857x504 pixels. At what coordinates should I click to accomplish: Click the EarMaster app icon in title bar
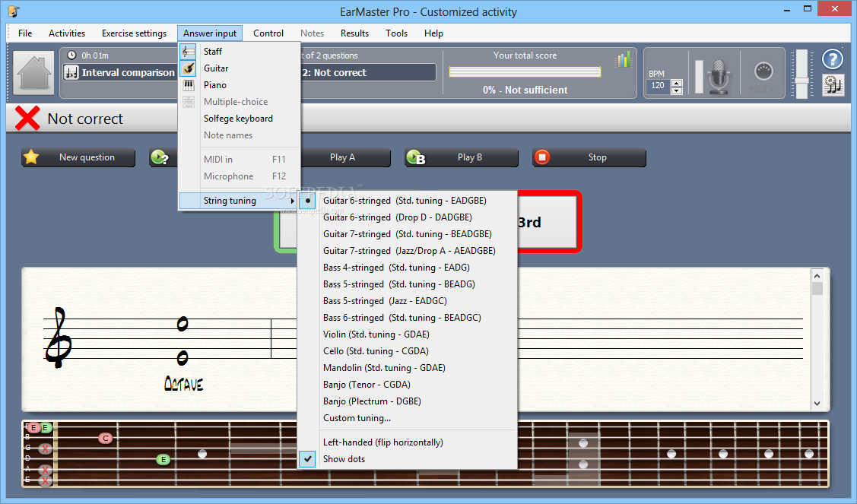14,11
